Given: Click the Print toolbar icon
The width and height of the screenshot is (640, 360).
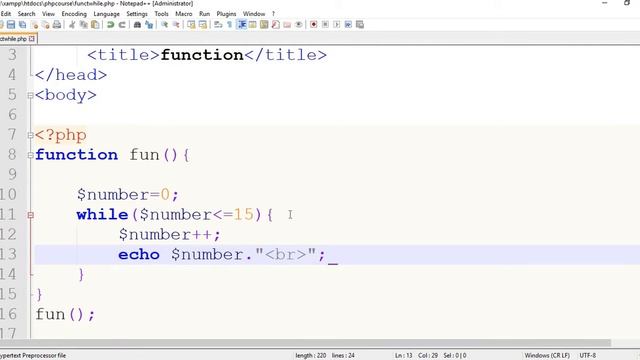Looking at the screenshot, I should point(57,25).
